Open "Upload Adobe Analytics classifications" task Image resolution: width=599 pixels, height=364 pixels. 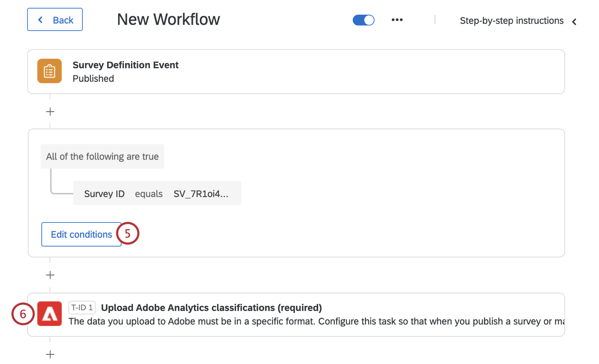pos(211,307)
